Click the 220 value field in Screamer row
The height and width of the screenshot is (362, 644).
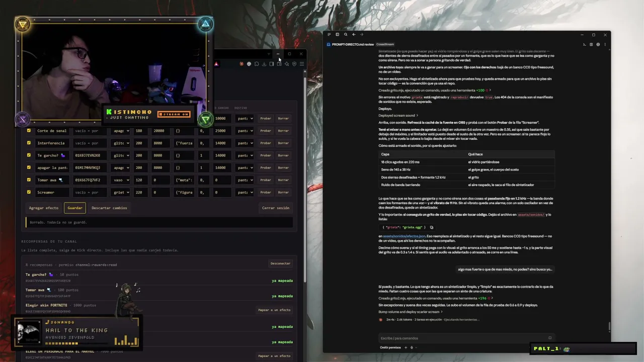coord(141,192)
